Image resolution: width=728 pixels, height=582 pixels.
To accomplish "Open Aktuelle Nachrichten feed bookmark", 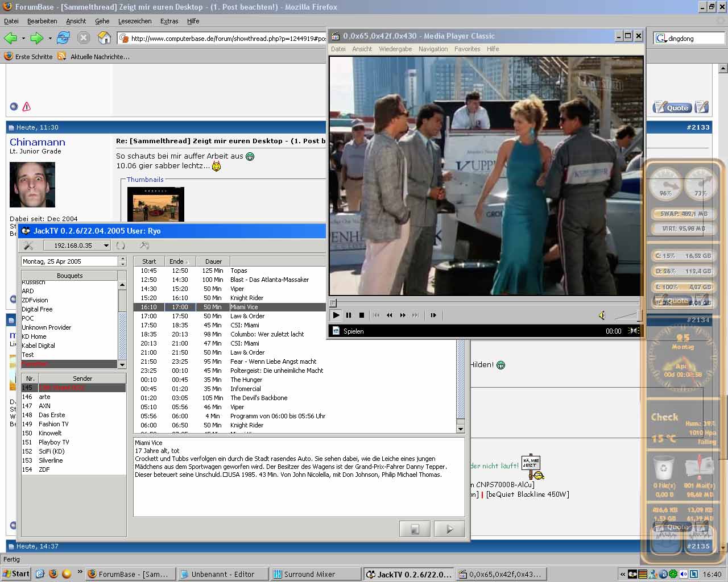I will (94, 56).
